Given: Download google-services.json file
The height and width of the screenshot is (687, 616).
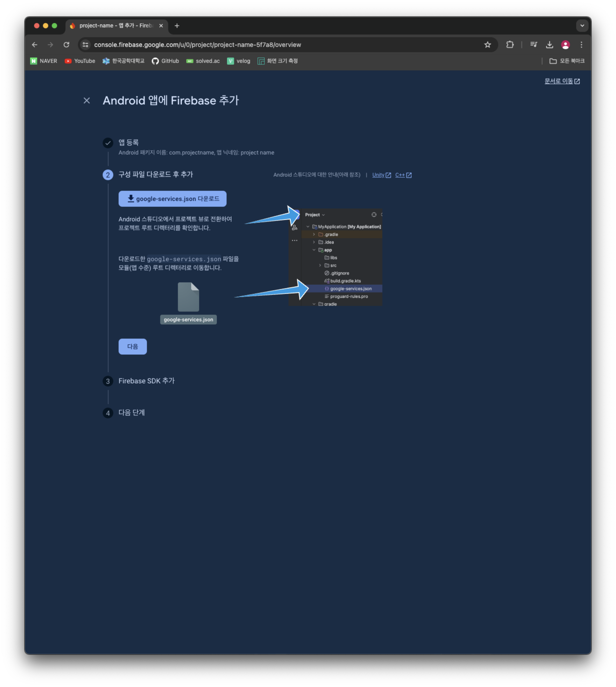Looking at the screenshot, I should (x=172, y=199).
